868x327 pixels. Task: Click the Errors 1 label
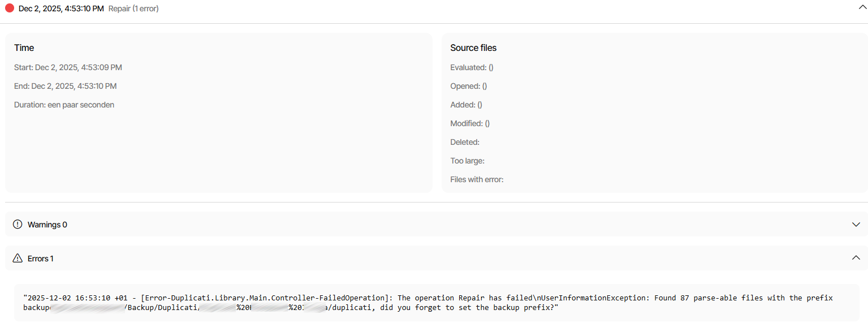coord(41,259)
